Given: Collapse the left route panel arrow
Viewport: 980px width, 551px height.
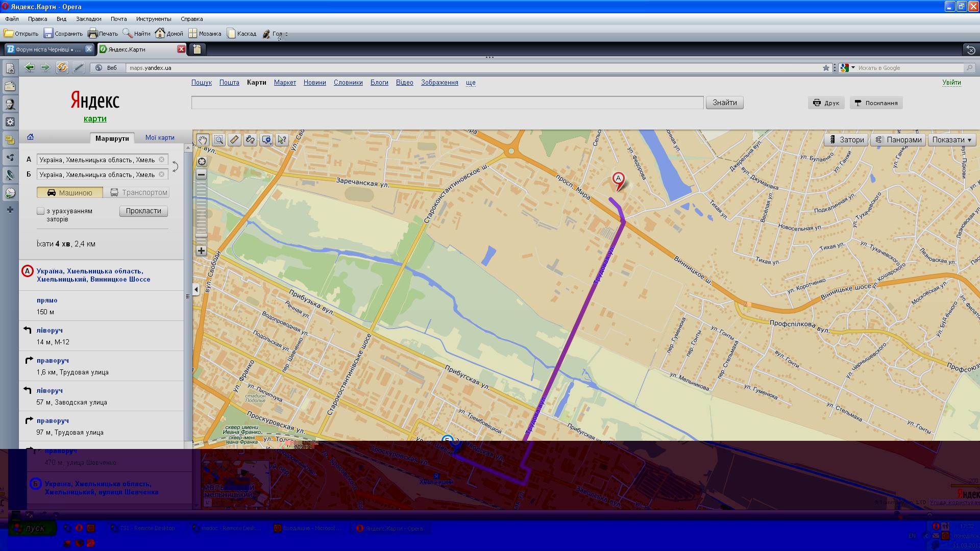Looking at the screenshot, I should coord(196,290).
